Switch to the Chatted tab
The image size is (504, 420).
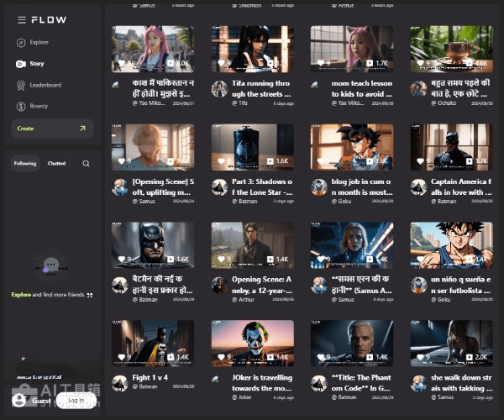(x=56, y=164)
